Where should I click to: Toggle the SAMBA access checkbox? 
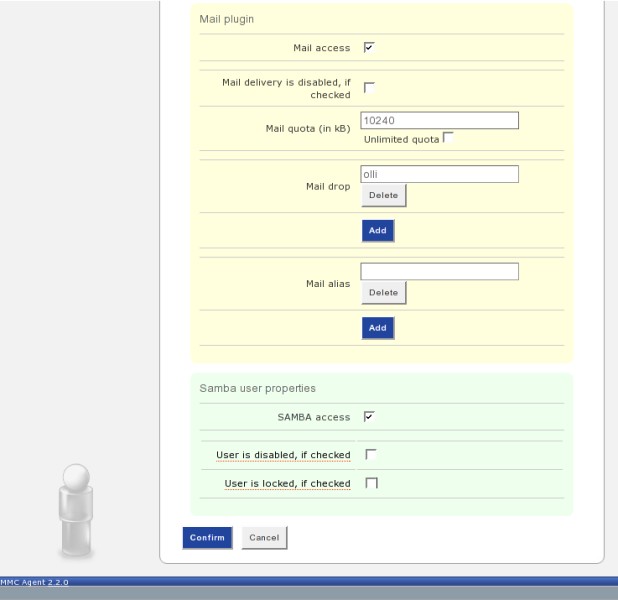369,417
